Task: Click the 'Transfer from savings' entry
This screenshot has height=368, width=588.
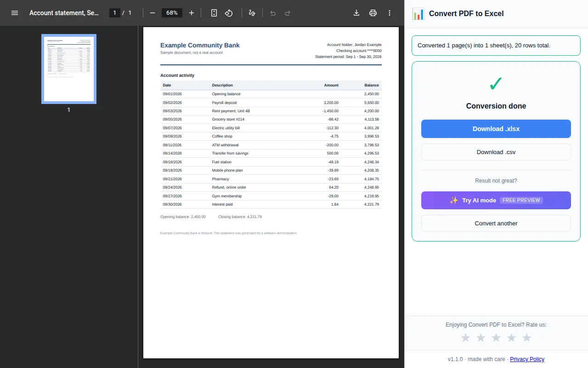Action: (x=230, y=153)
